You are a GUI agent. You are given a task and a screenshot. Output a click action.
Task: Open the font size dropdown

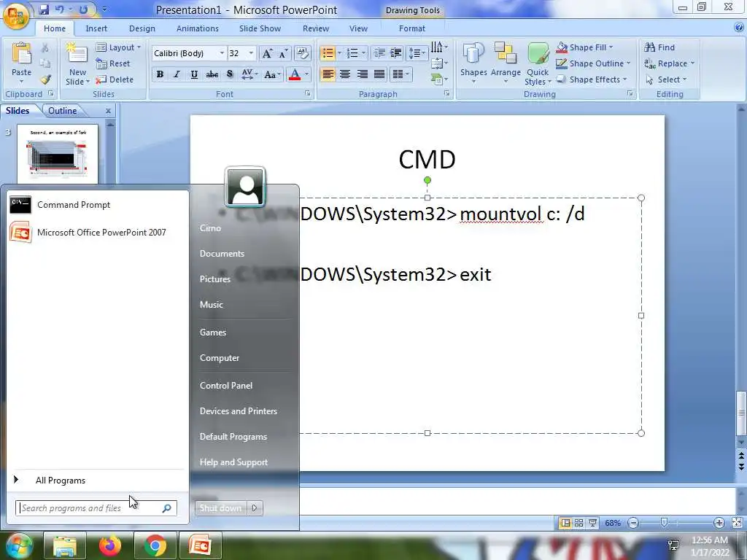(251, 53)
